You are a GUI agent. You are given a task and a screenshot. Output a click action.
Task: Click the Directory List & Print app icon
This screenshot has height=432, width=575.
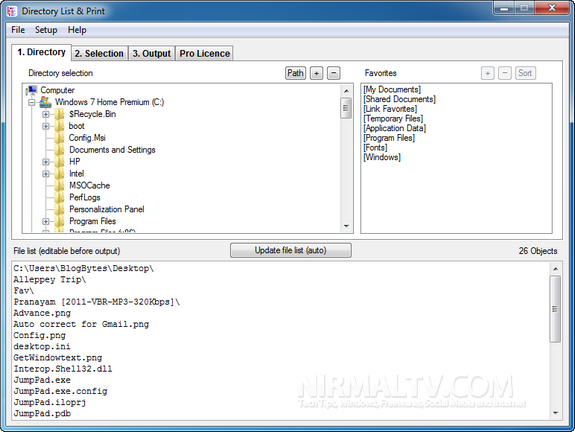point(11,11)
